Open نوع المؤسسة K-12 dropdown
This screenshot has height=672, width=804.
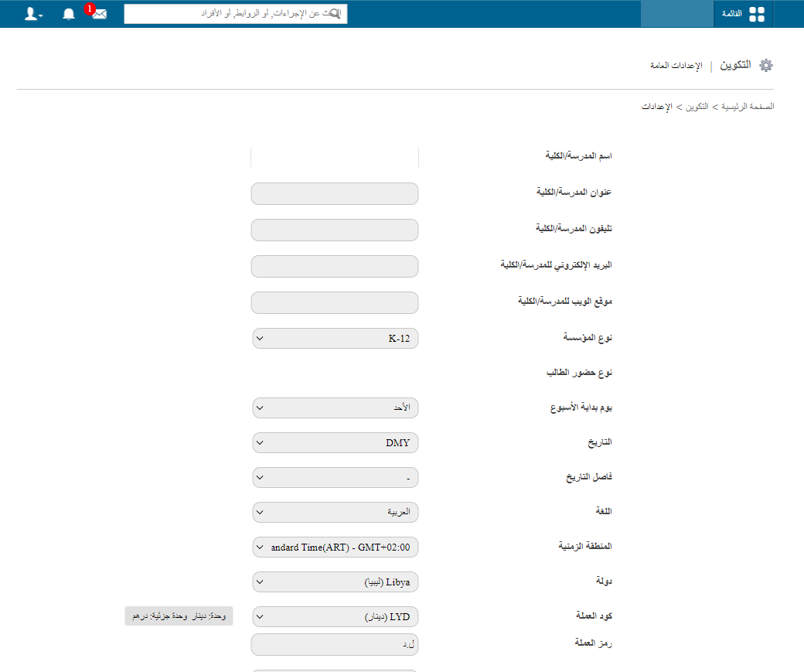(336, 339)
